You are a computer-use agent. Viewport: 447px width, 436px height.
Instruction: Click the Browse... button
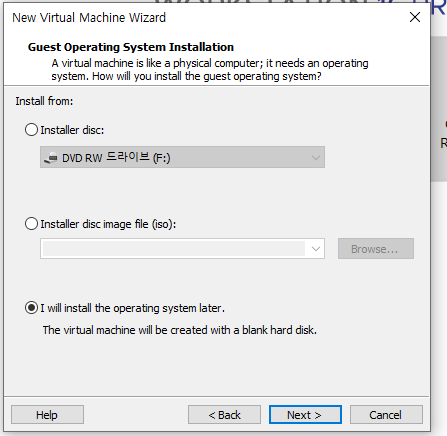[376, 249]
